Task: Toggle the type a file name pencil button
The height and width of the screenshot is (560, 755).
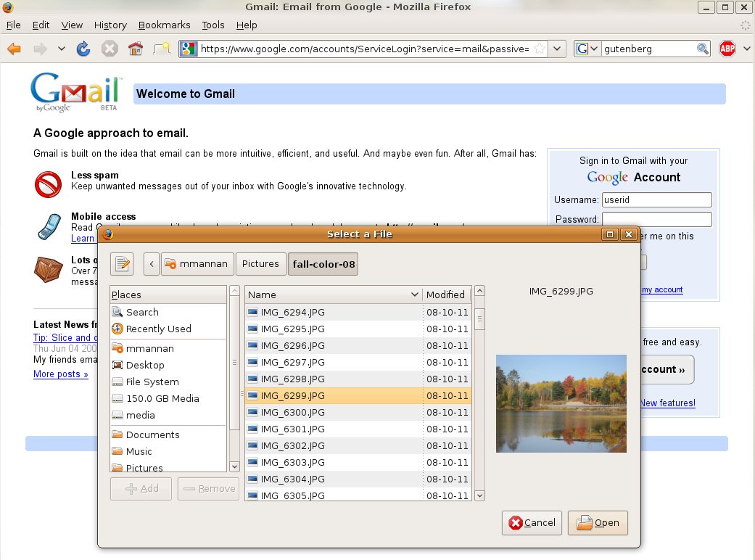Action: pos(122,264)
